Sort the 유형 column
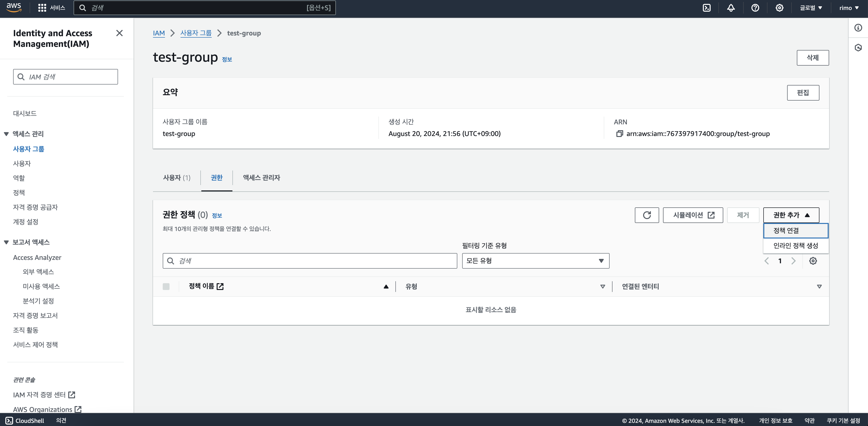This screenshot has height=426, width=868. 603,287
